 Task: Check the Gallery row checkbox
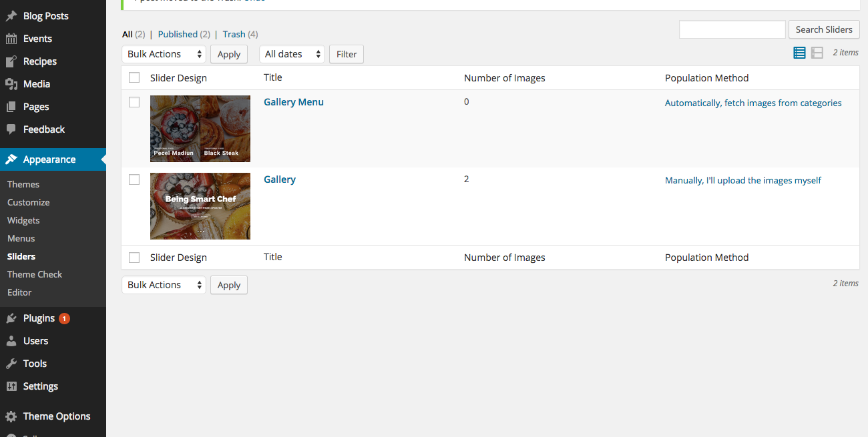coord(134,179)
